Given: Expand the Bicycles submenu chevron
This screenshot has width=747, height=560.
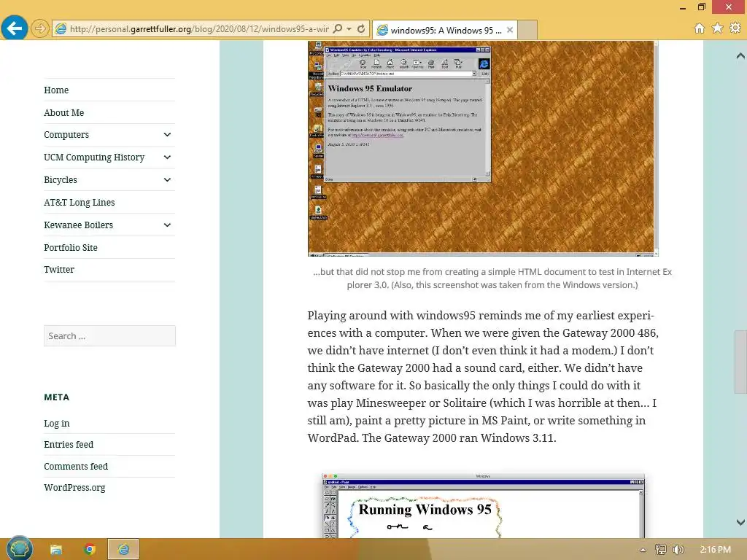Looking at the screenshot, I should (x=167, y=179).
